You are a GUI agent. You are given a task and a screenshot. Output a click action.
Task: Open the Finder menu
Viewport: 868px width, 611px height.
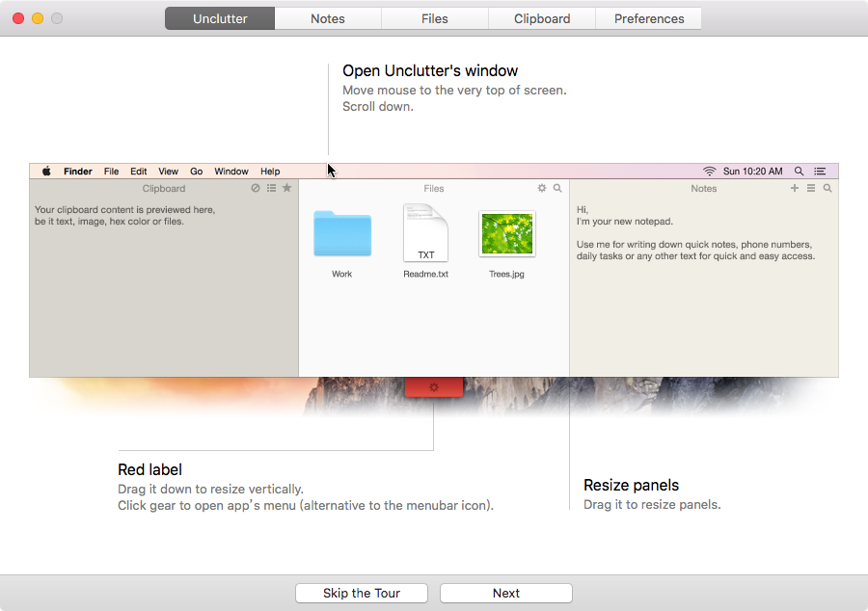pyautogui.click(x=77, y=172)
